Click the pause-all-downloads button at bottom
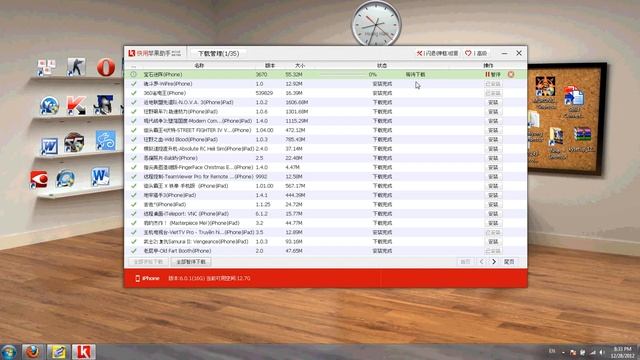 [x=191, y=262]
